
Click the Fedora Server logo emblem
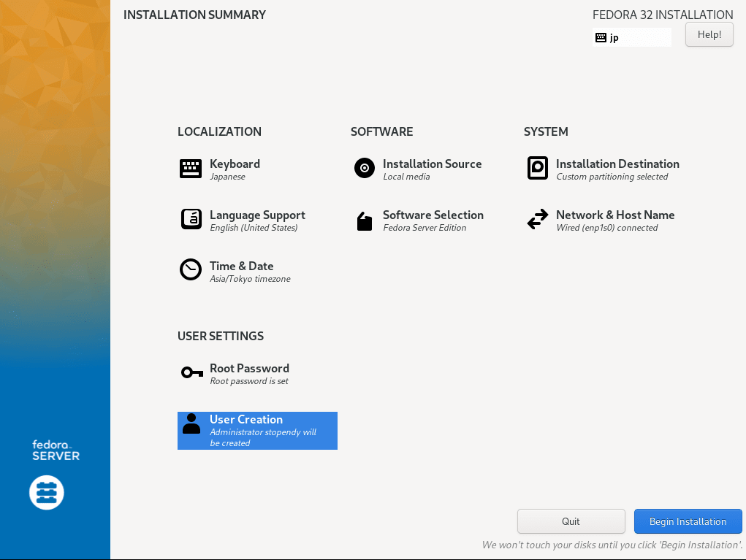(46, 492)
